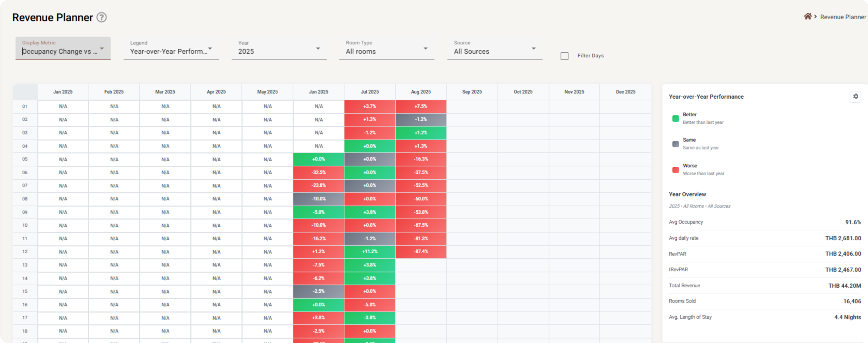The width and height of the screenshot is (868, 343).
Task: Click the Jul 12 cell showing +11.2%
Action: click(370, 251)
